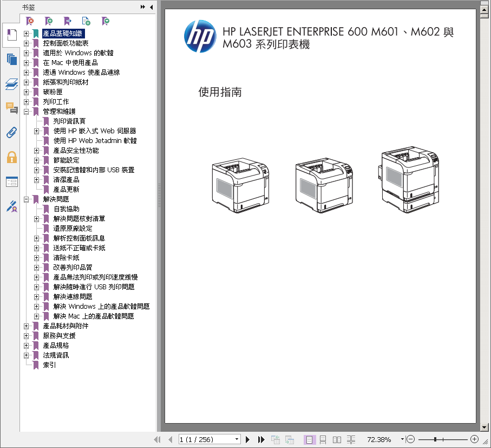
Task: Click the zoom out minus button
Action: (x=410, y=439)
